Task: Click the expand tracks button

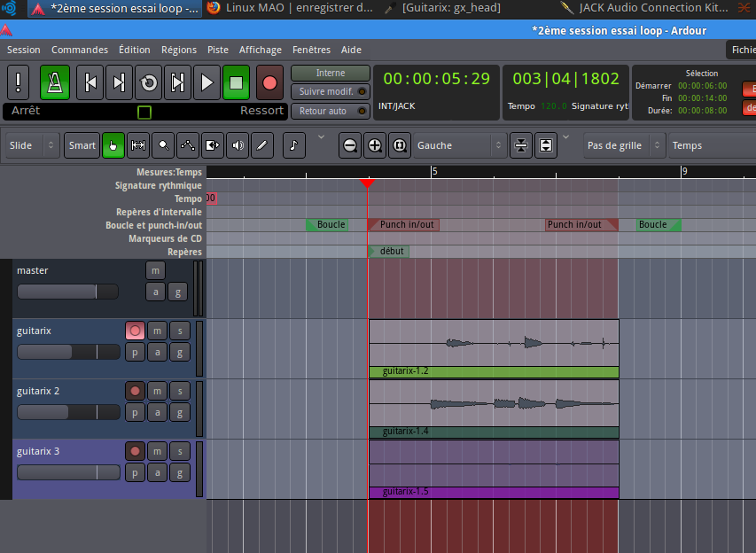Action: pos(546,145)
